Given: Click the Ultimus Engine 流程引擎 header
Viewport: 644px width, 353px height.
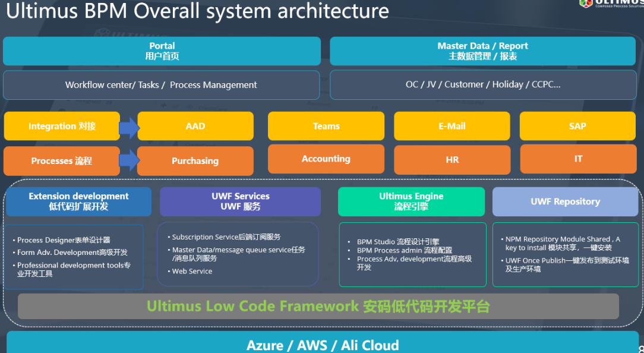Looking at the screenshot, I should [411, 201].
